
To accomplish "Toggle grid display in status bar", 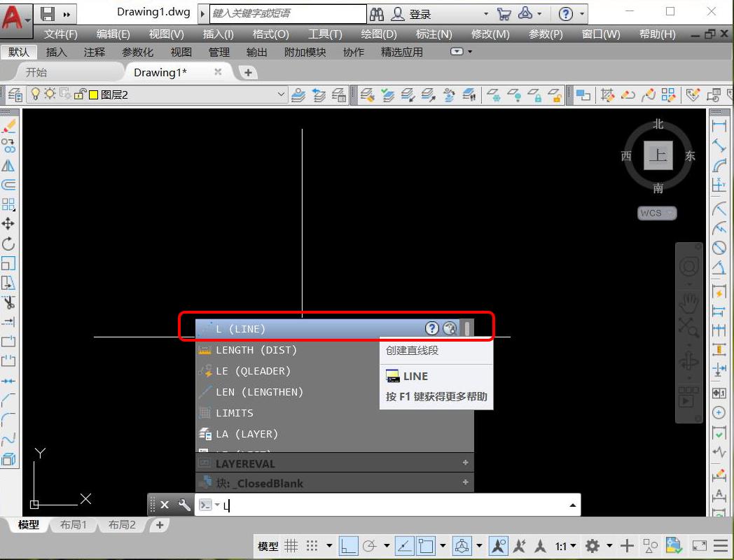I will point(291,546).
